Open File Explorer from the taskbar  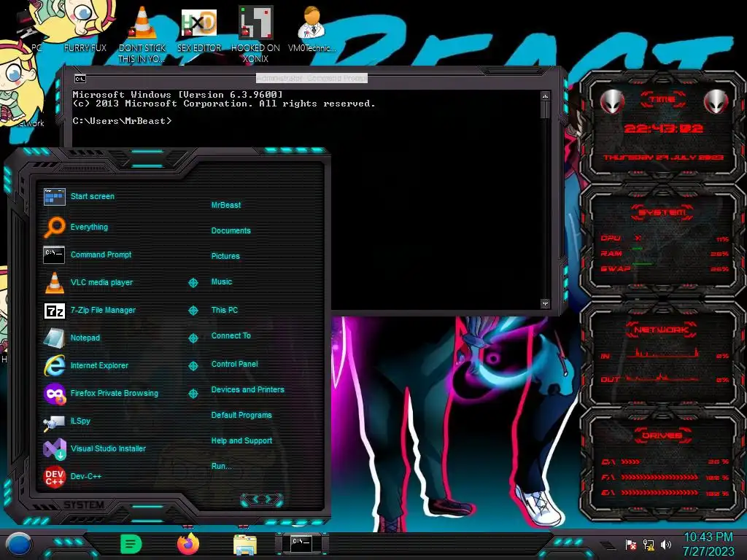click(245, 544)
